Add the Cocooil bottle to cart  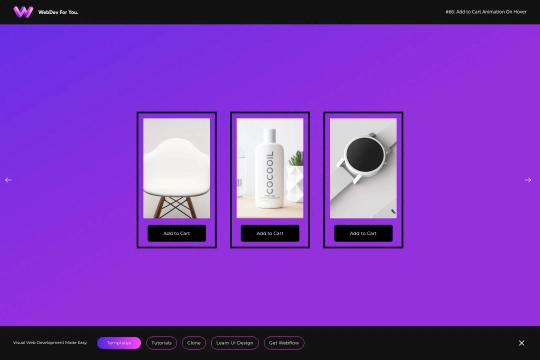pos(270,233)
